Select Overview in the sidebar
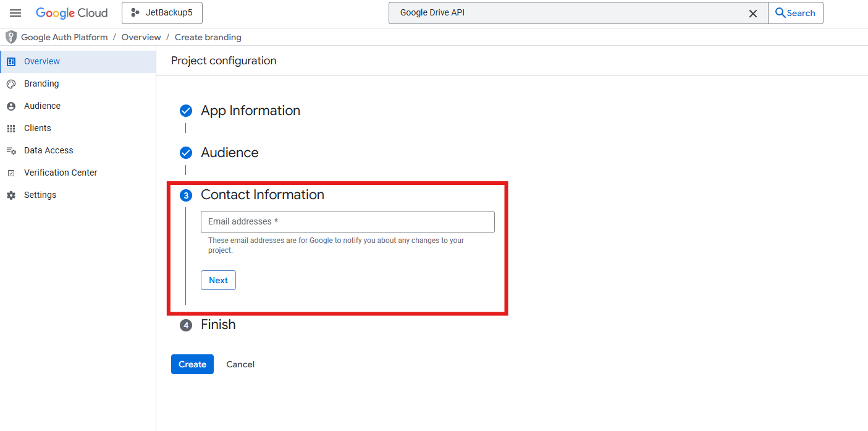 click(x=42, y=62)
